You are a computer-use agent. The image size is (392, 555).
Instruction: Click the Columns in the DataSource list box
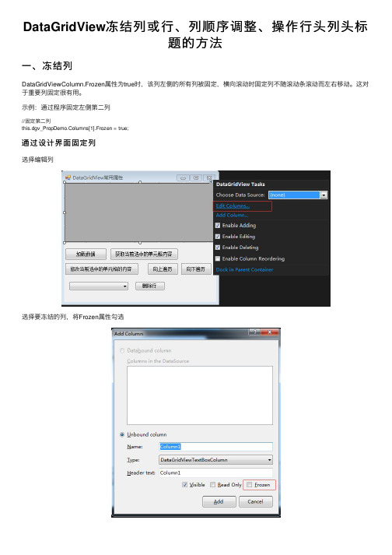(x=200, y=395)
